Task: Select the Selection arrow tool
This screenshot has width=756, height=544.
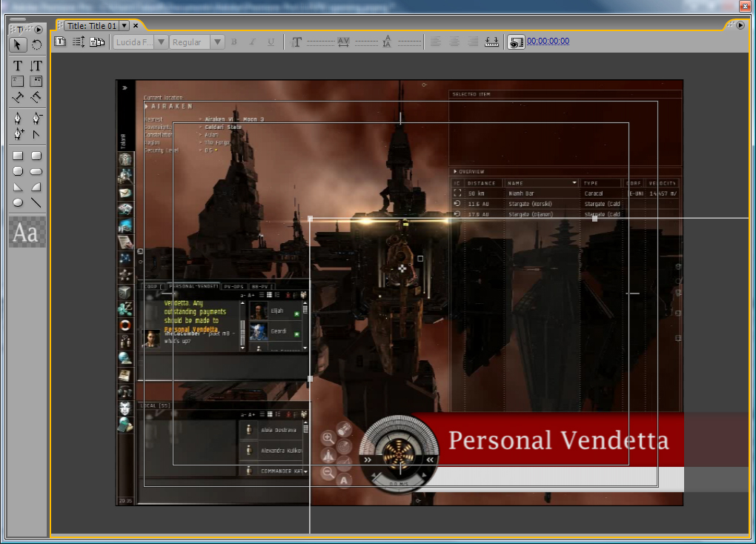Action: pos(17,45)
